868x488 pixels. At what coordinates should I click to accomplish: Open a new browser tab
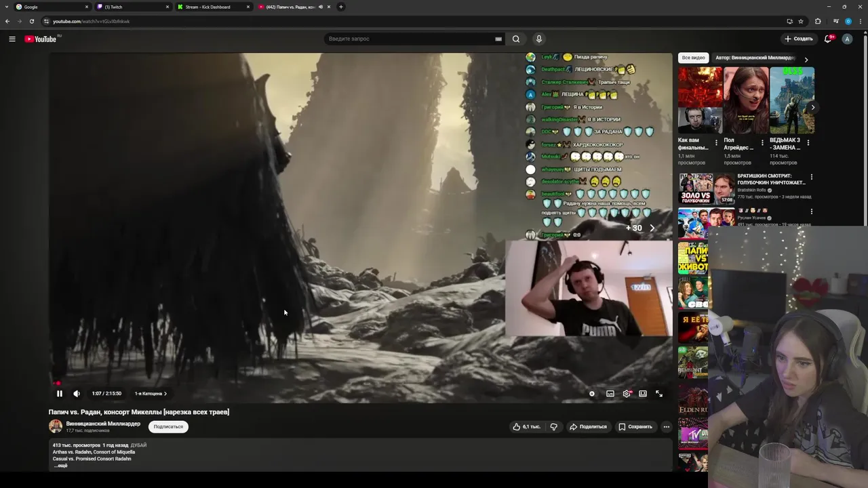point(341,7)
